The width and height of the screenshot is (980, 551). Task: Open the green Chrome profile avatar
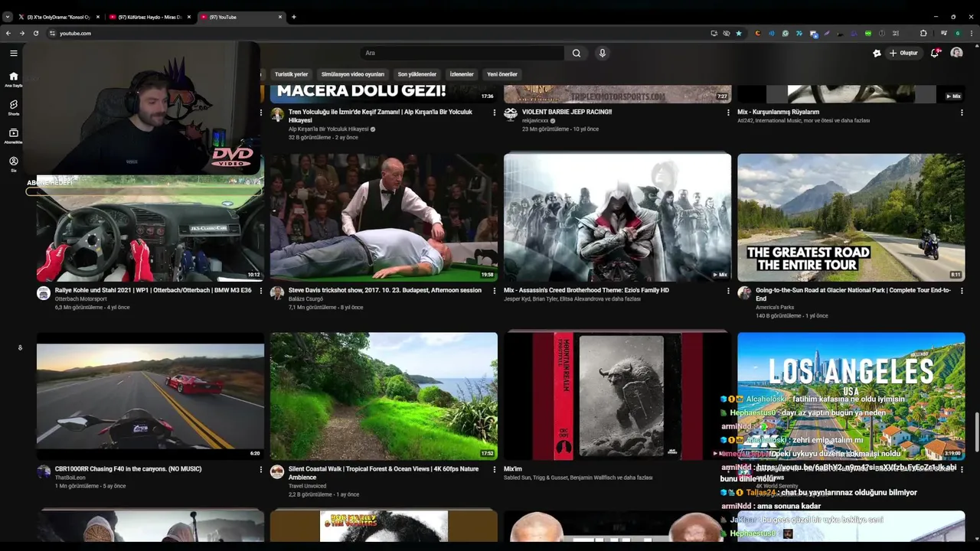(958, 33)
